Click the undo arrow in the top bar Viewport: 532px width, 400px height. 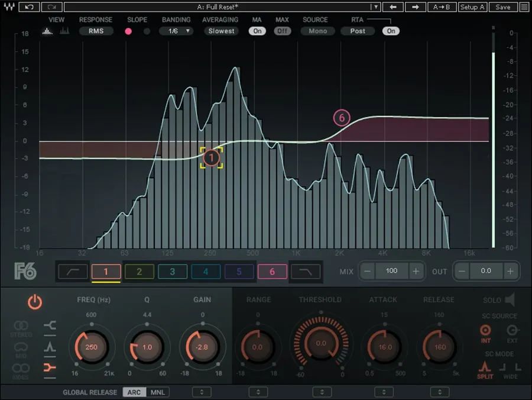[30, 7]
